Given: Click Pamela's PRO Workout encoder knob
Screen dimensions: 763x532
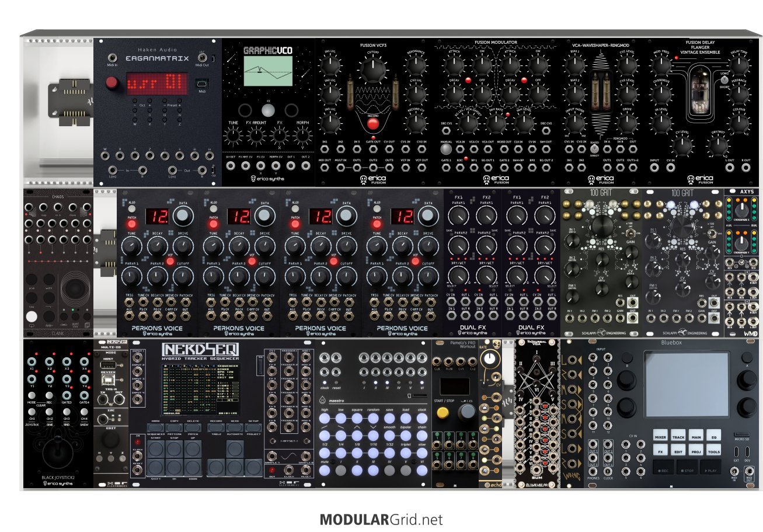Looking at the screenshot, I should [467, 413].
